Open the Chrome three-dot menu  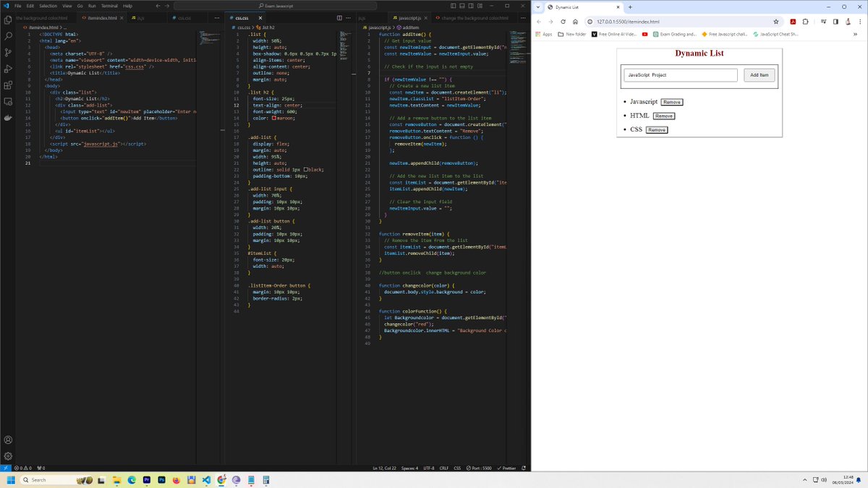coord(859,22)
